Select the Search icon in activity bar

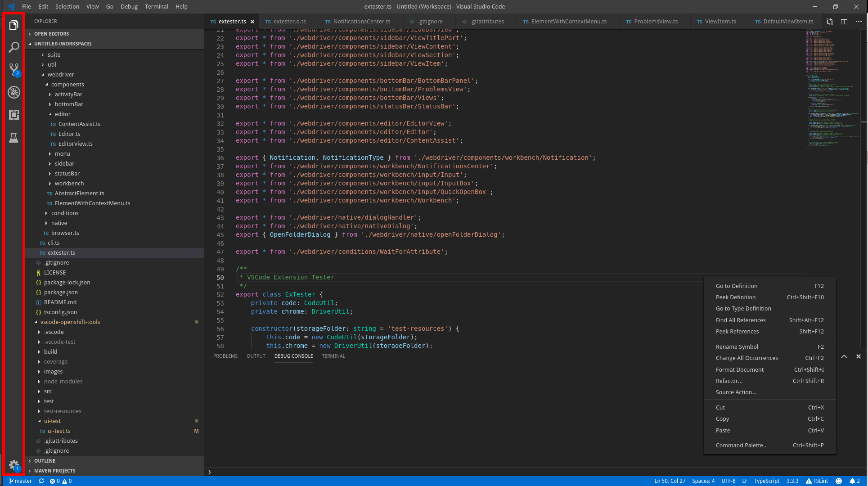tap(13, 47)
